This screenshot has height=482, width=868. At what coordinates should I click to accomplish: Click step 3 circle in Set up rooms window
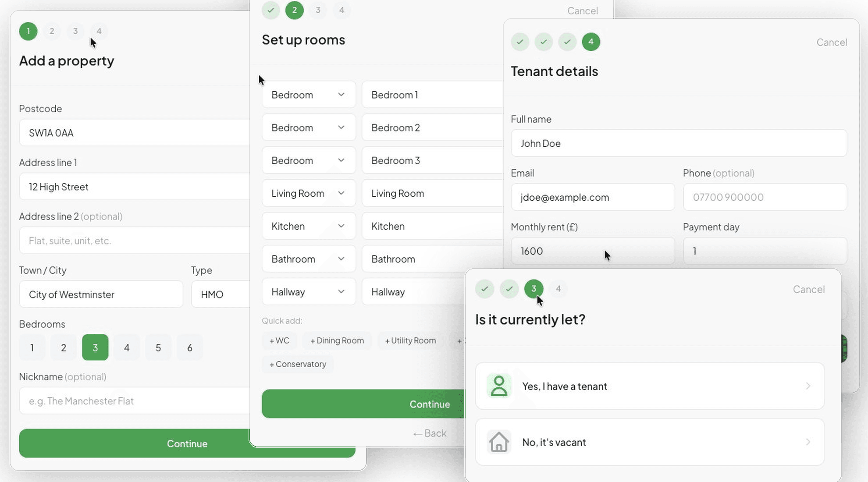click(318, 10)
